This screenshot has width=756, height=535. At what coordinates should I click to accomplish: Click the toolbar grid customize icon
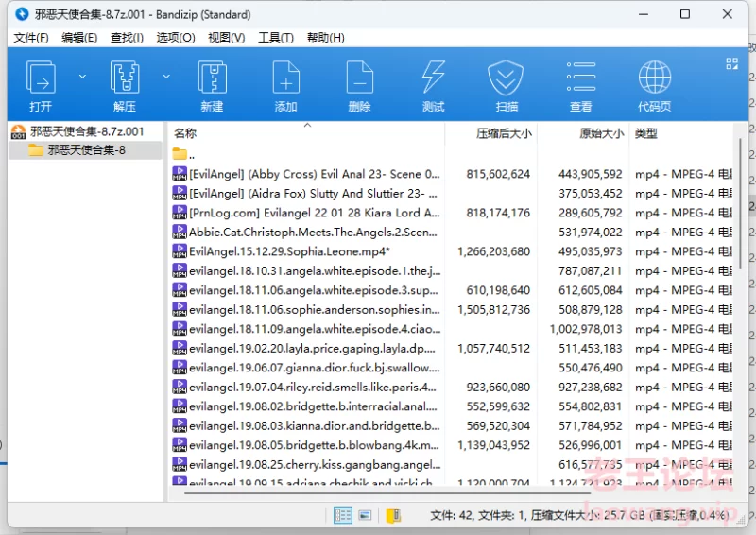pos(731,63)
